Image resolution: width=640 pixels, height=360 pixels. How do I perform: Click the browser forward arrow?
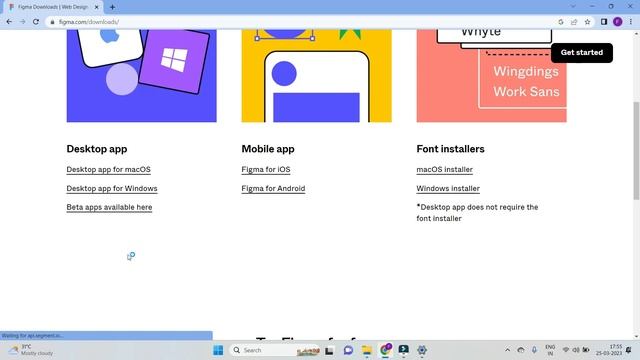[22, 22]
